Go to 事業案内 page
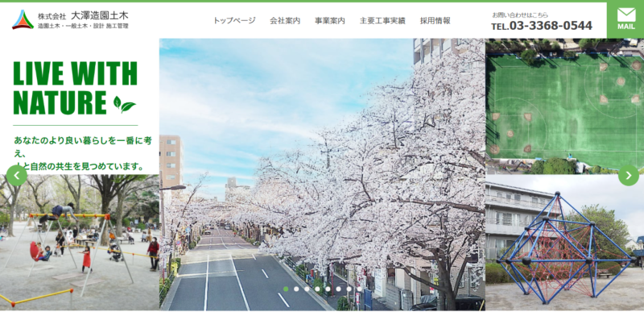 330,20
